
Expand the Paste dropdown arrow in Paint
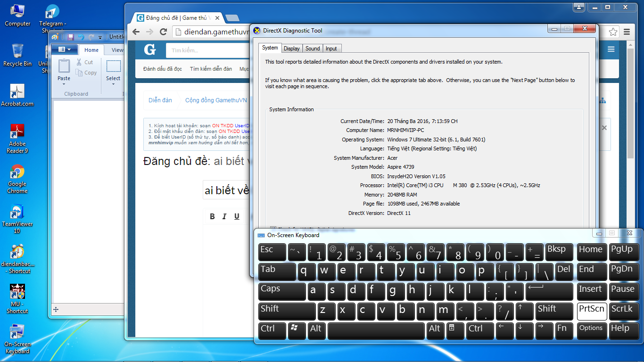(64, 84)
